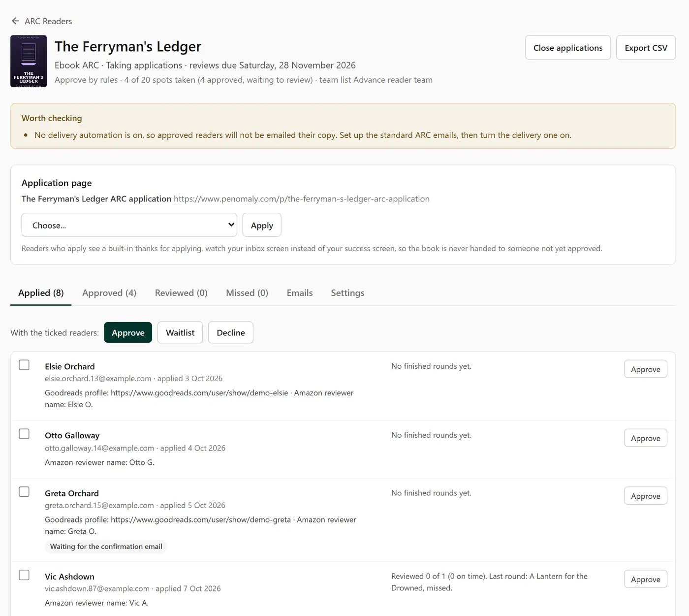
Task: Switch to the Applied (8) tab
Action: (41, 293)
